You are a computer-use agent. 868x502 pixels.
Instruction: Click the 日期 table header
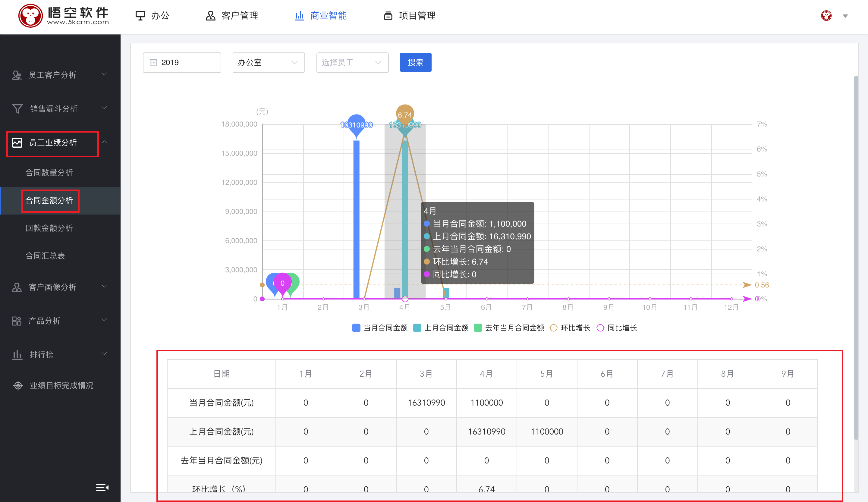coord(222,374)
